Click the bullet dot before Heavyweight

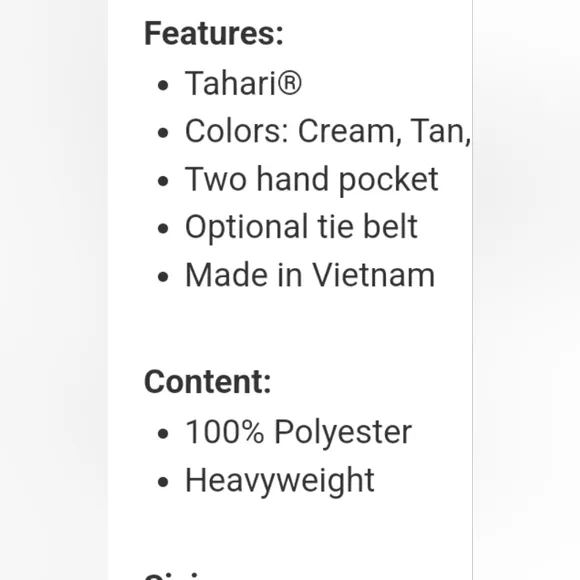163,482
